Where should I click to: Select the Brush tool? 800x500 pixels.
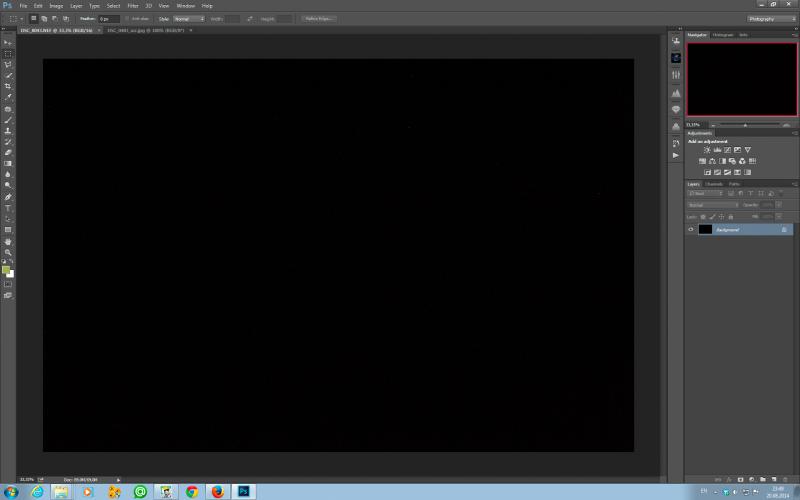tap(8, 120)
